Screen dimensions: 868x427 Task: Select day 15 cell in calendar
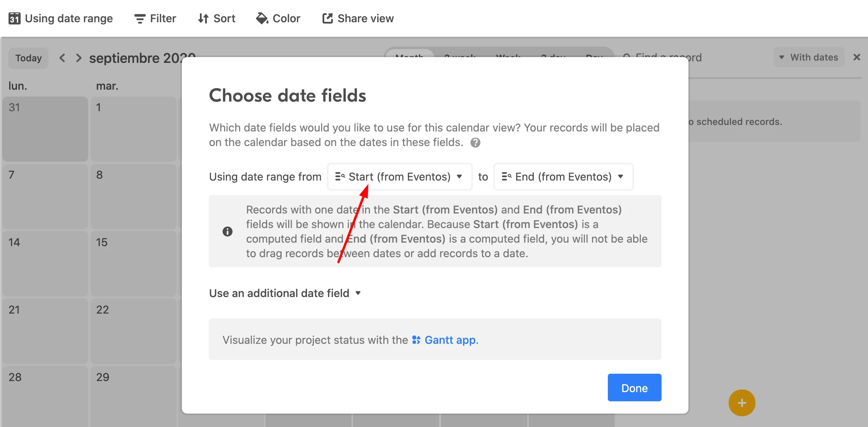click(x=133, y=264)
